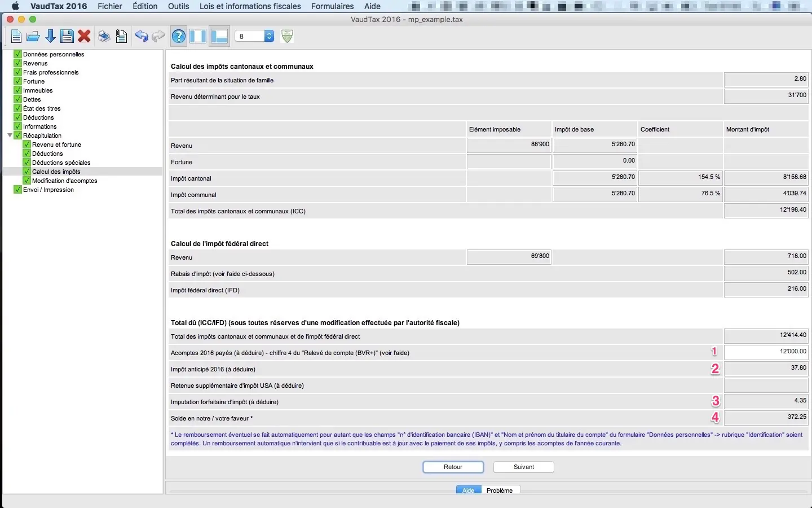The height and width of the screenshot is (508, 812).
Task: Click the Revenu élément imposable 88'900
Action: click(x=509, y=145)
